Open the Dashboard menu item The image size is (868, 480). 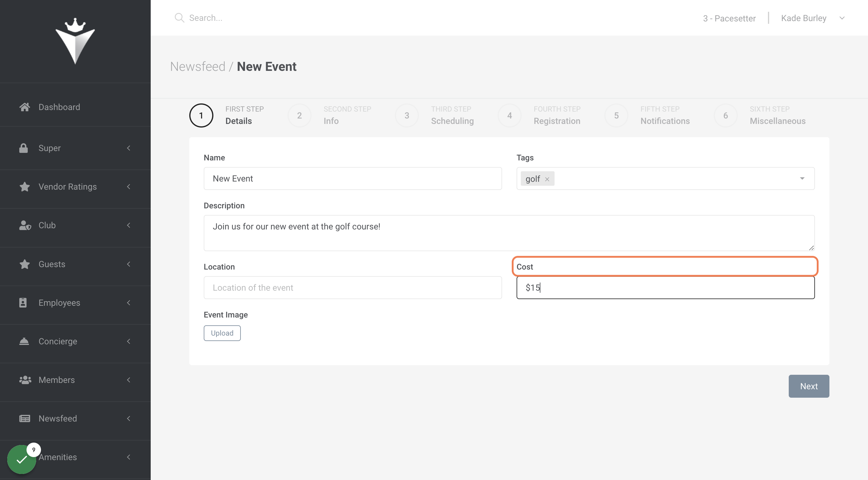(x=75, y=107)
